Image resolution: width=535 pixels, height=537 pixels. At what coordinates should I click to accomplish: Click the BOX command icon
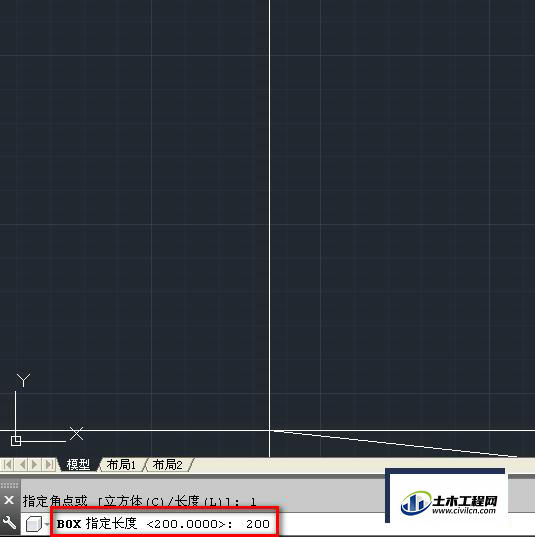click(34, 524)
